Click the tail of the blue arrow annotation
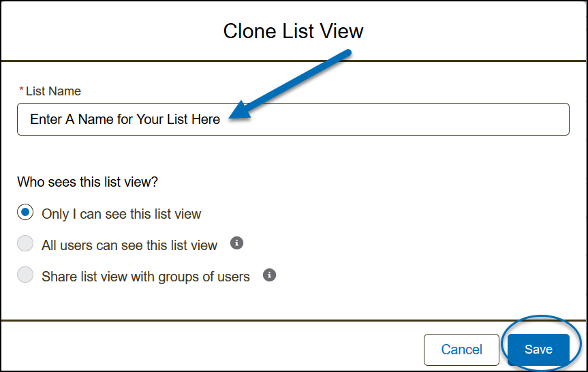The width and height of the screenshot is (588, 372). pos(346,53)
